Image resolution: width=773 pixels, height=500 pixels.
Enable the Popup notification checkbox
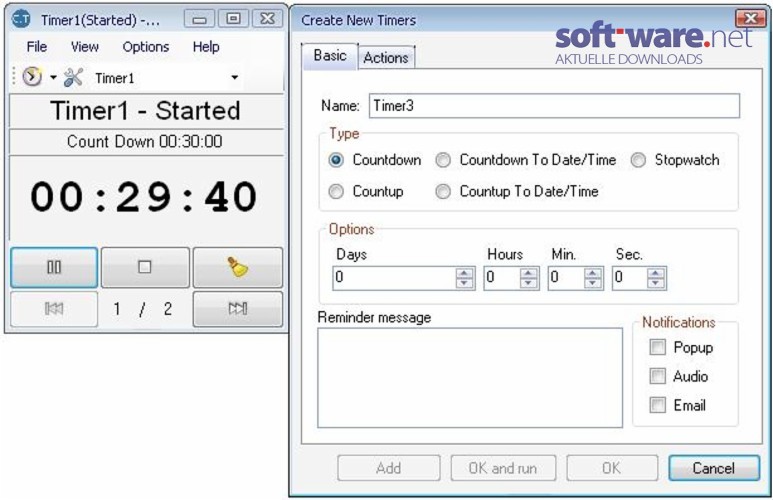658,347
